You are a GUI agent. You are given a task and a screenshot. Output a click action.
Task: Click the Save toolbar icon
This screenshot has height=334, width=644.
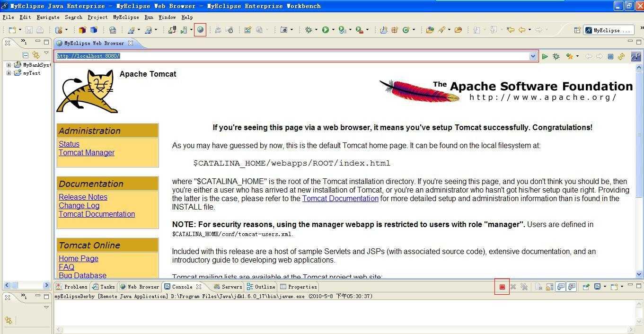click(x=29, y=30)
